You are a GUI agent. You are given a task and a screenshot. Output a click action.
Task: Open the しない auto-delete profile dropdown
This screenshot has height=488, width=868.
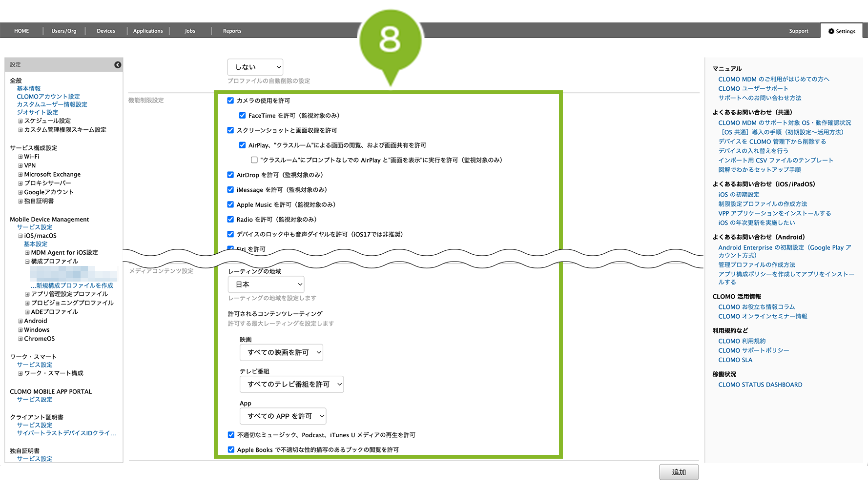[255, 67]
